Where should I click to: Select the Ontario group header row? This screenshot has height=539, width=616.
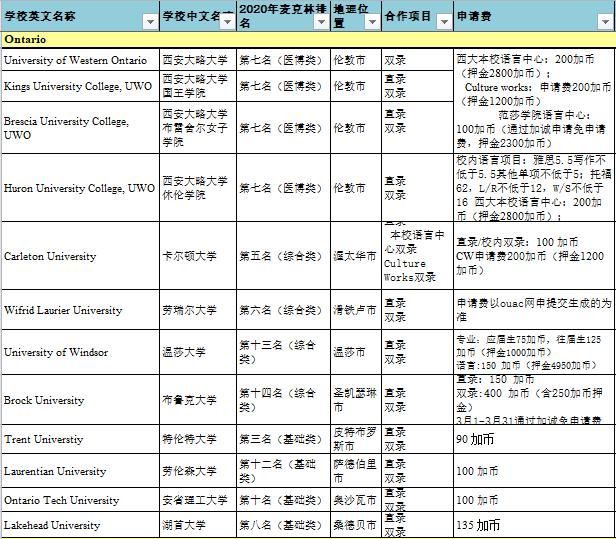pyautogui.click(x=300, y=39)
